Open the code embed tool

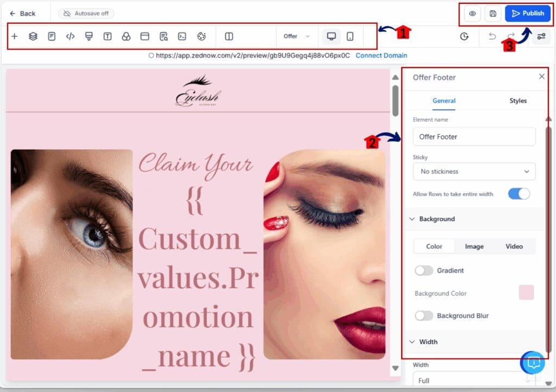[70, 36]
